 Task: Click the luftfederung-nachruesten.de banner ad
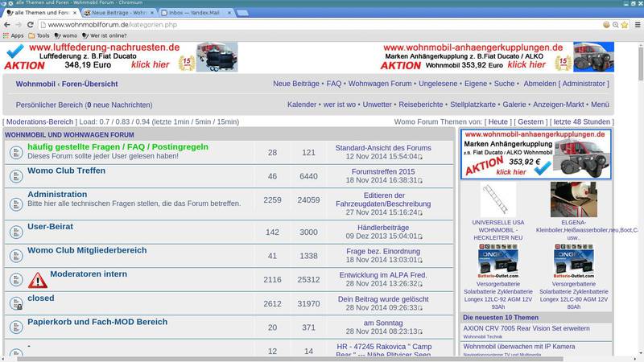point(121,56)
